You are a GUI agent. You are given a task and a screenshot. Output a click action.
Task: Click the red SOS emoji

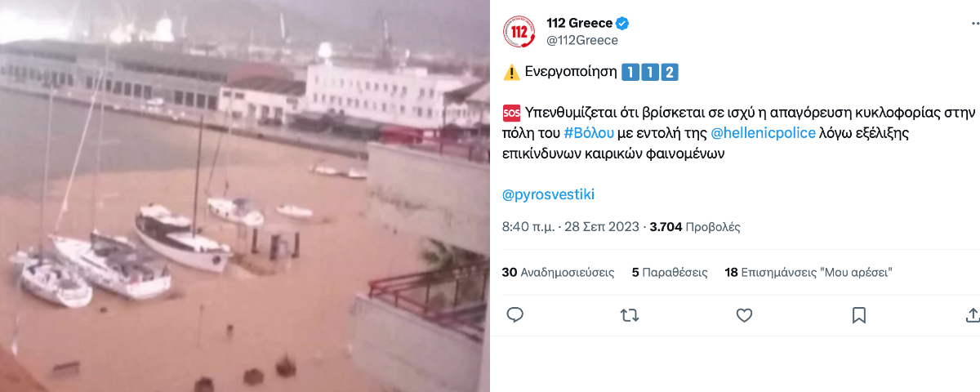point(511,111)
